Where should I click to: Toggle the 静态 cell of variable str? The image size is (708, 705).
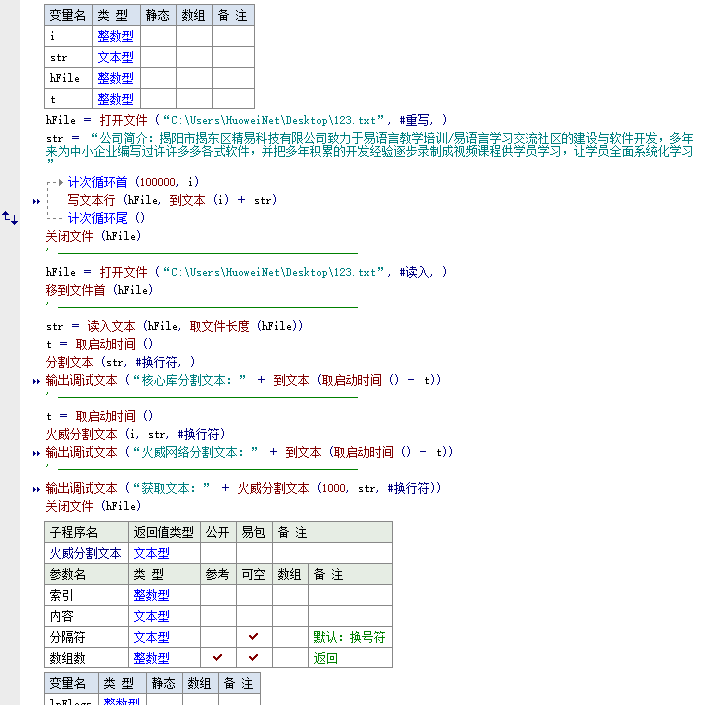coord(158,57)
